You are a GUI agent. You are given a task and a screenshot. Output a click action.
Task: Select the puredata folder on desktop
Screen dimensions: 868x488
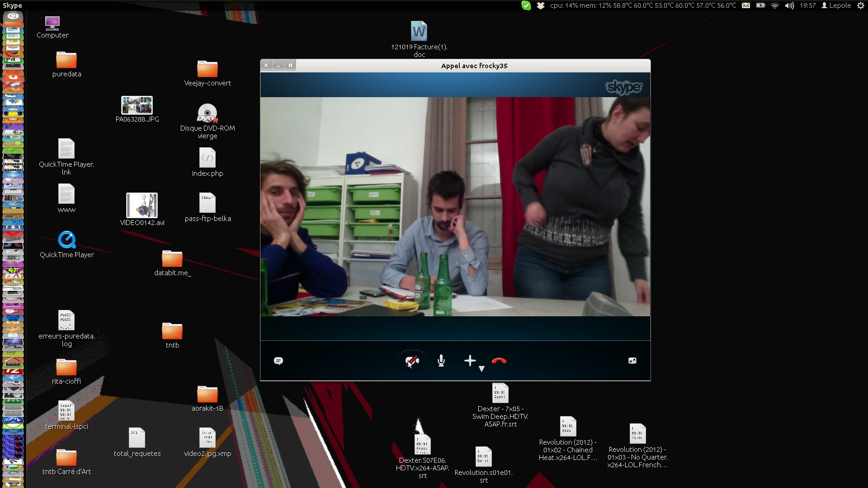click(66, 61)
